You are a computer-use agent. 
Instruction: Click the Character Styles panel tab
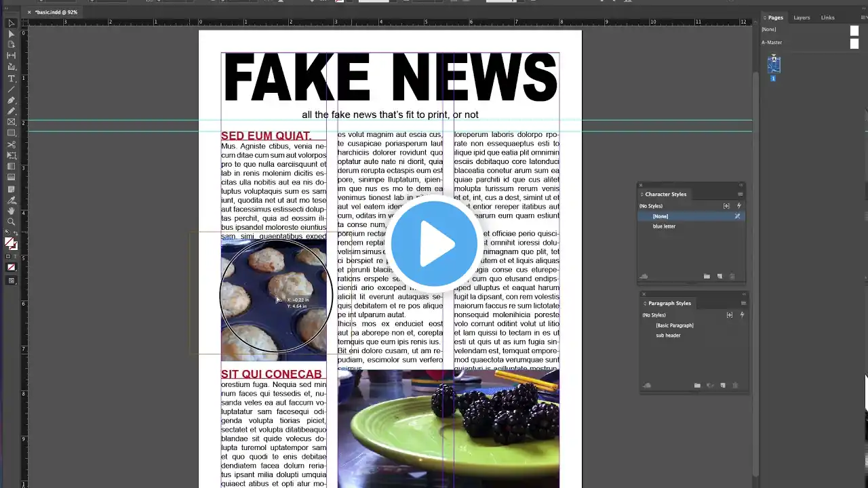tap(665, 195)
